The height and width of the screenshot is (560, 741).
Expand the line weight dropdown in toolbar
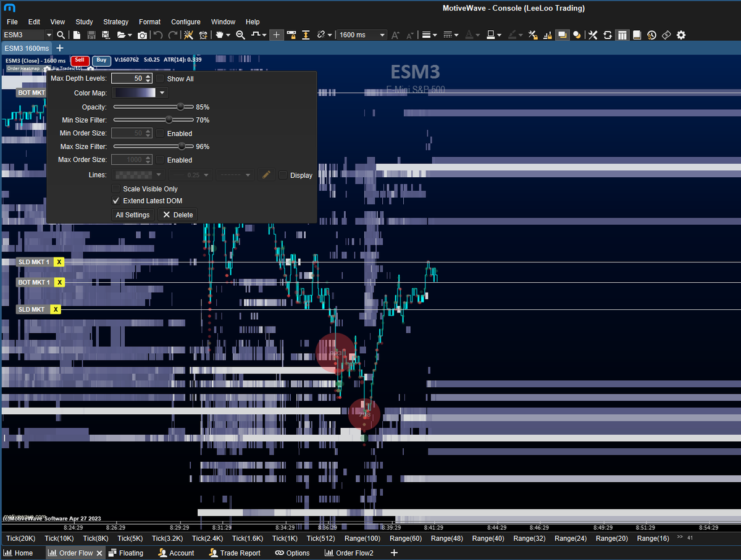(x=435, y=35)
